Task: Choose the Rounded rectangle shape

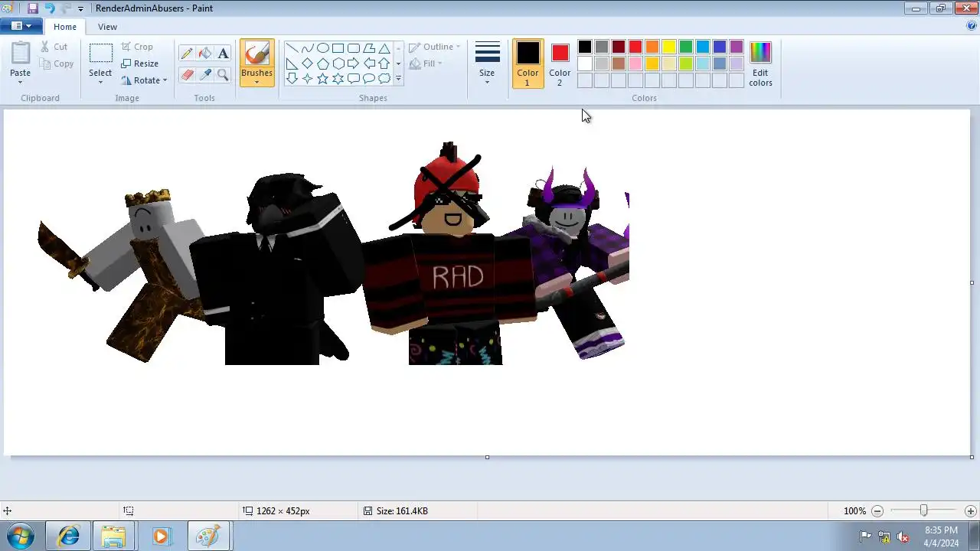Action: [354, 48]
